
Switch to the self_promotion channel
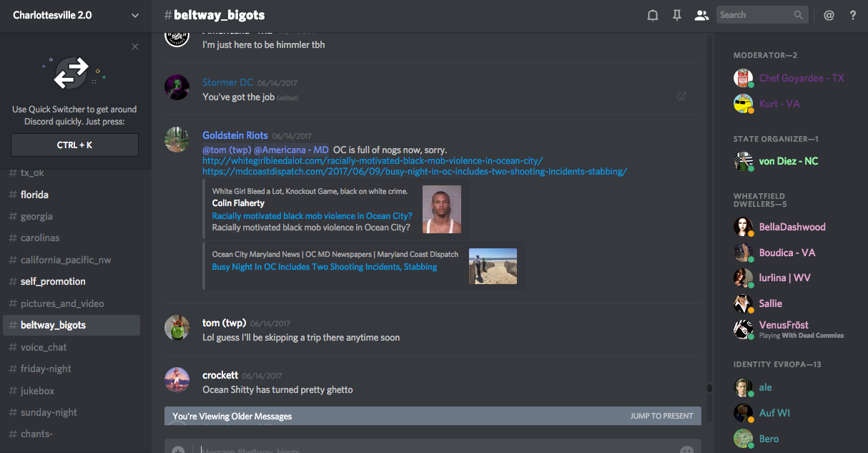click(53, 281)
